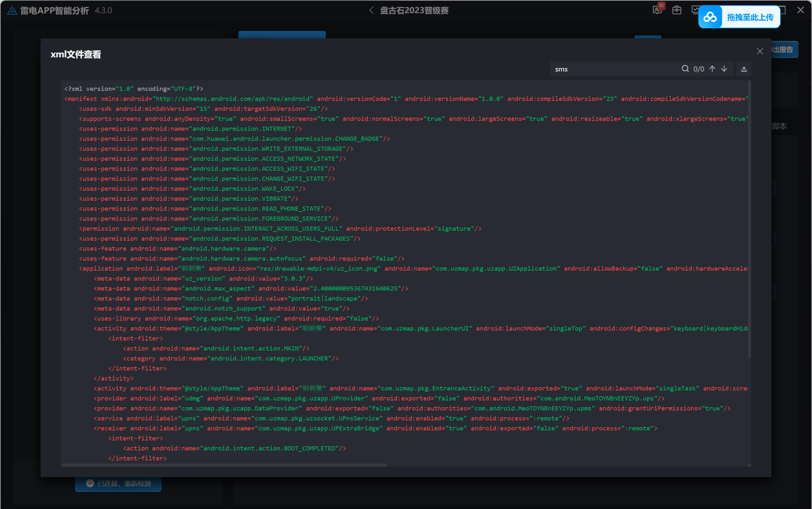
Task: Click the UPnsService service line
Action: [332, 418]
